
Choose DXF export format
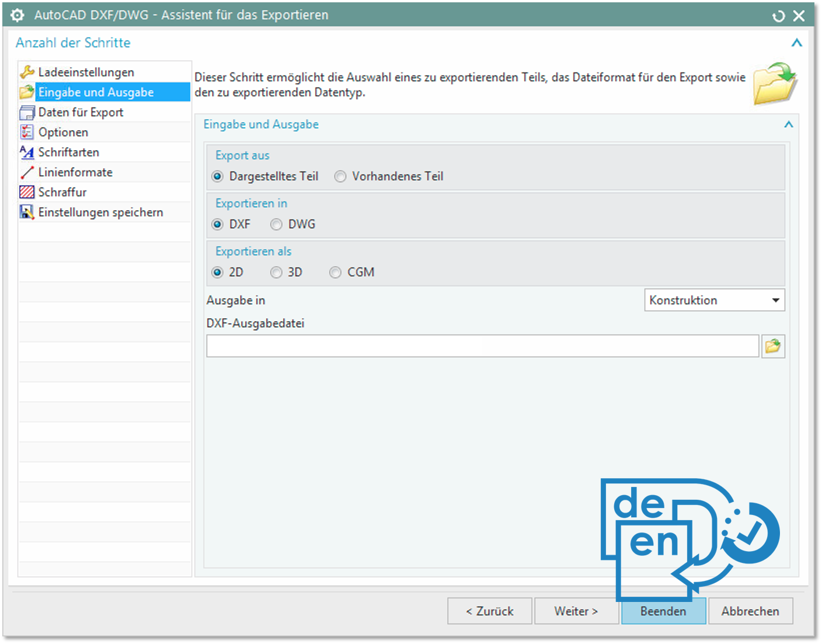tap(218, 224)
